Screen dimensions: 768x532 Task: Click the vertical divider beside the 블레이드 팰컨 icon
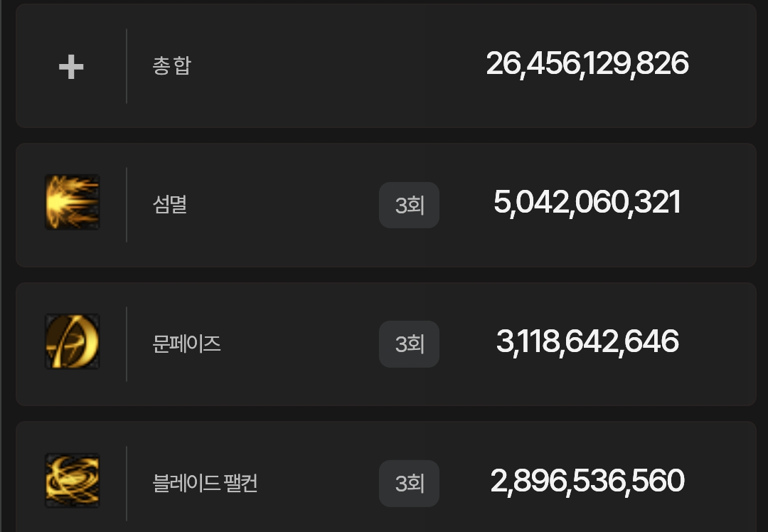(x=127, y=484)
